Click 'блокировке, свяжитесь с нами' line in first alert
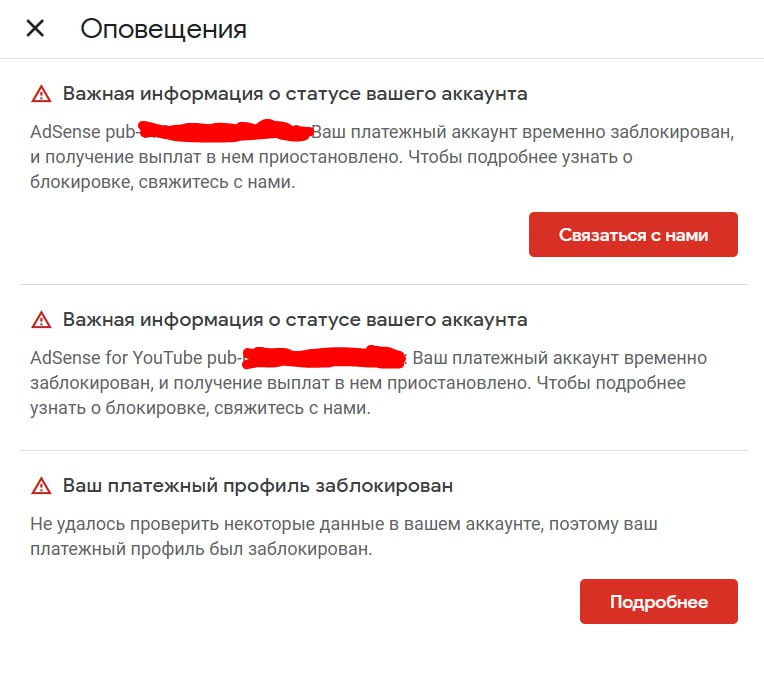The height and width of the screenshot is (700, 764). [x=163, y=184]
